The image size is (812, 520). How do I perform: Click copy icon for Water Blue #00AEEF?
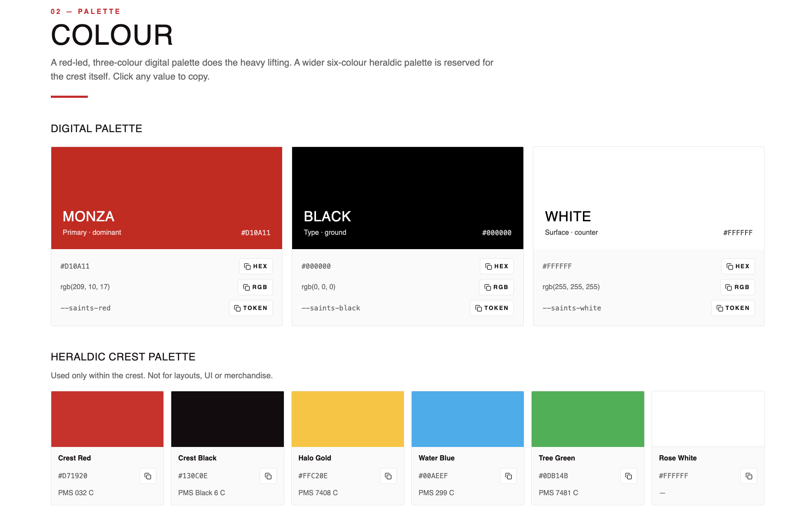click(x=509, y=476)
